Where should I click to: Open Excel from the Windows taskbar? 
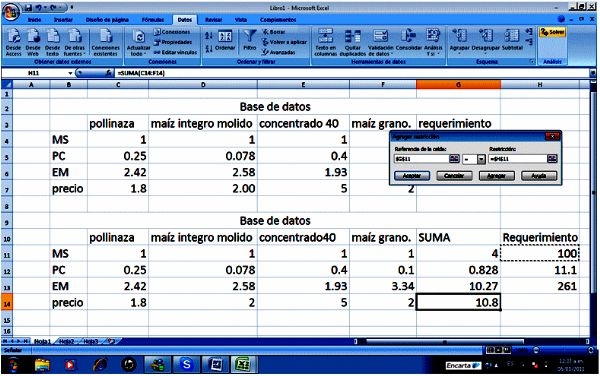point(243,364)
